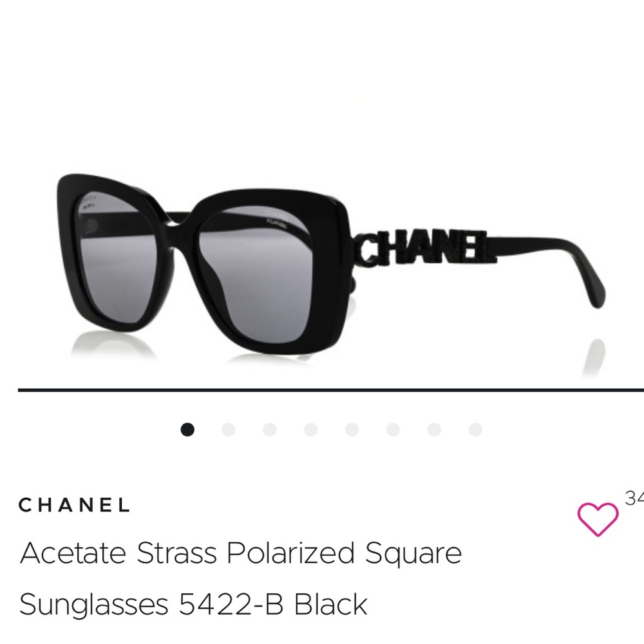Click the black divider line below the image

331,390
